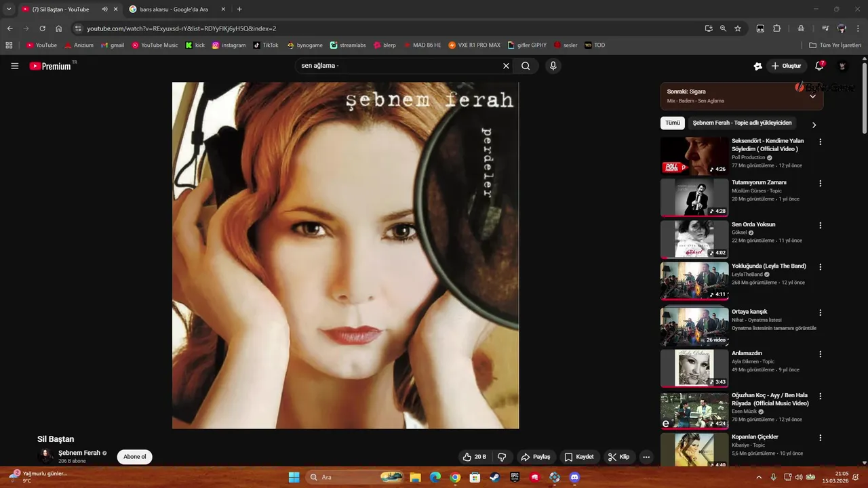Click the Chrome address bar URL
The image size is (868, 488).
coord(182,28)
